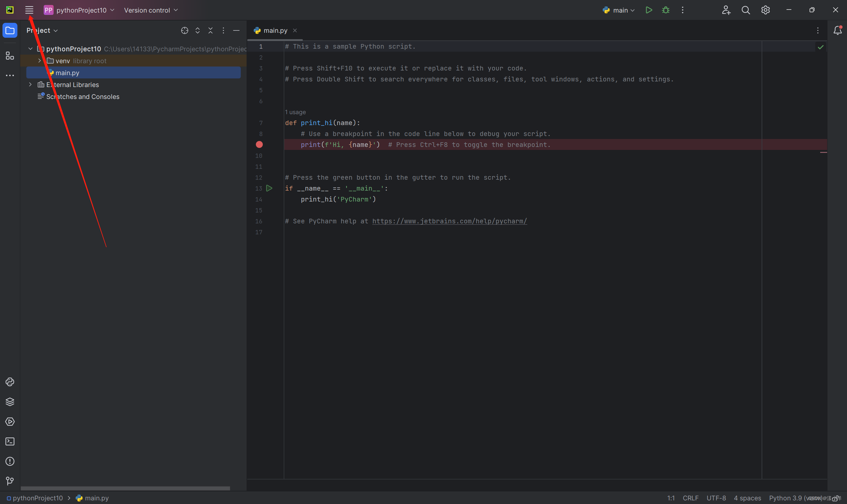
Task: Run the main configuration
Action: pyautogui.click(x=649, y=10)
